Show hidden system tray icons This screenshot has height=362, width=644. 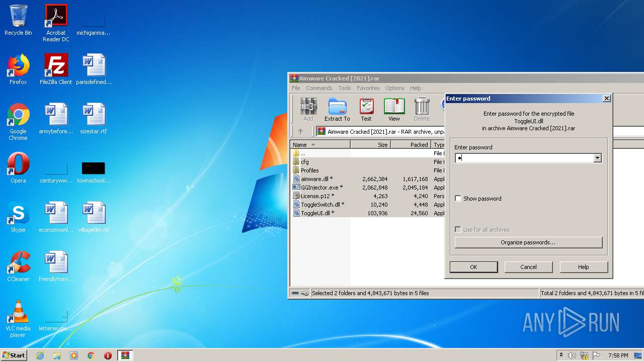coord(561,355)
